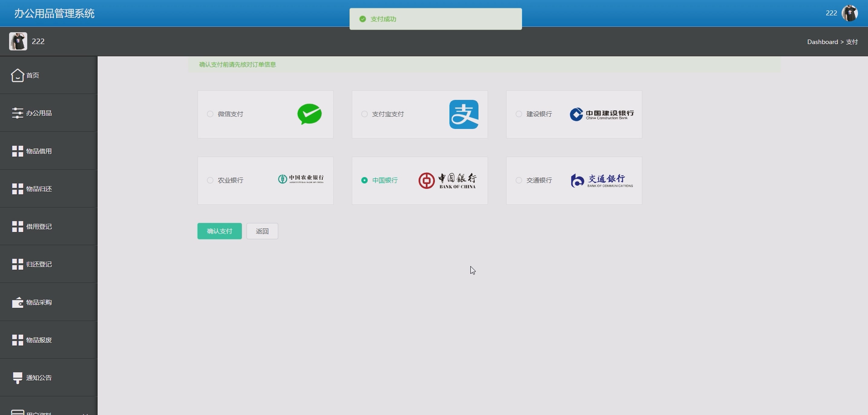868x415 pixels.
Task: Click the 办公用品管理系统 title
Action: pos(54,14)
